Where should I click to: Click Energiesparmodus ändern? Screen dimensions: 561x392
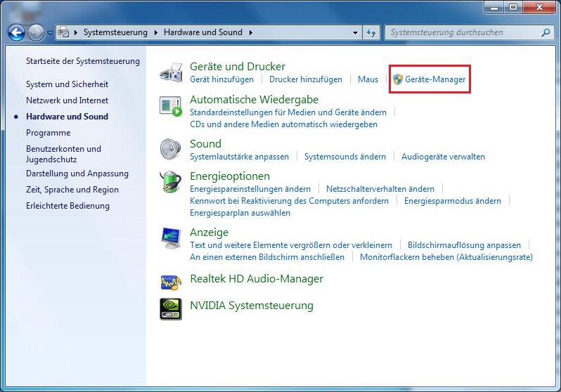(x=452, y=201)
